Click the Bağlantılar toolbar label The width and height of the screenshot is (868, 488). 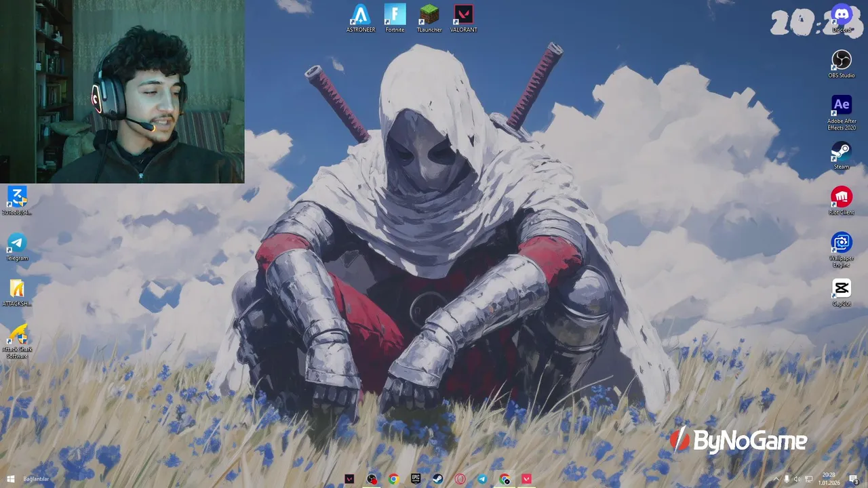(37, 479)
